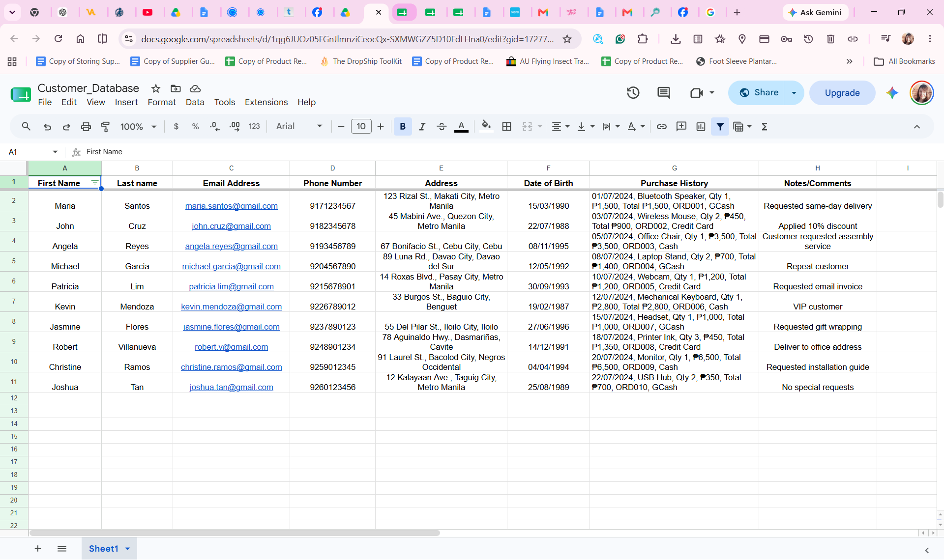This screenshot has height=560, width=944.
Task: Click the insert chart icon
Action: (701, 127)
